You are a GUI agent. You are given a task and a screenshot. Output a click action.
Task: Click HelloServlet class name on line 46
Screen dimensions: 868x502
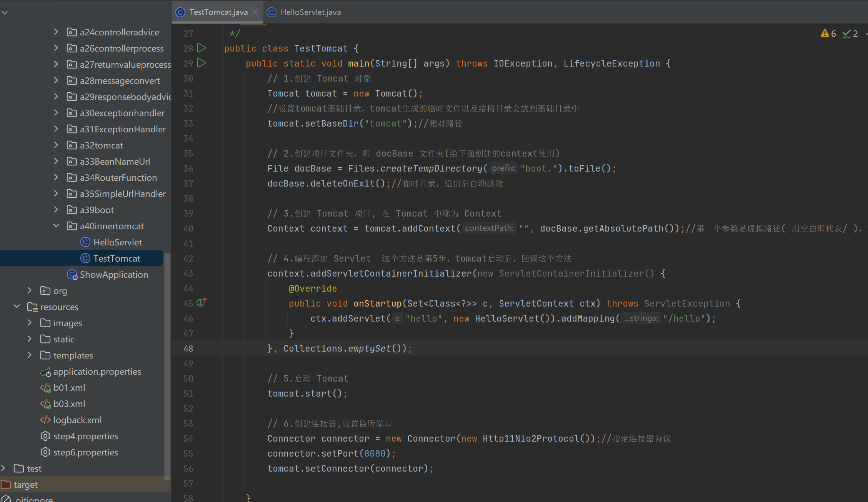point(507,319)
